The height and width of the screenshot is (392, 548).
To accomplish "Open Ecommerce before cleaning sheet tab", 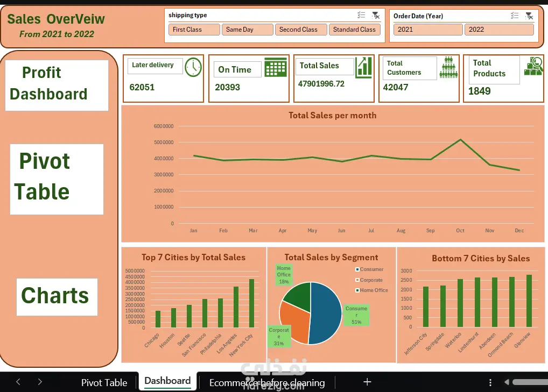I will pyautogui.click(x=267, y=382).
